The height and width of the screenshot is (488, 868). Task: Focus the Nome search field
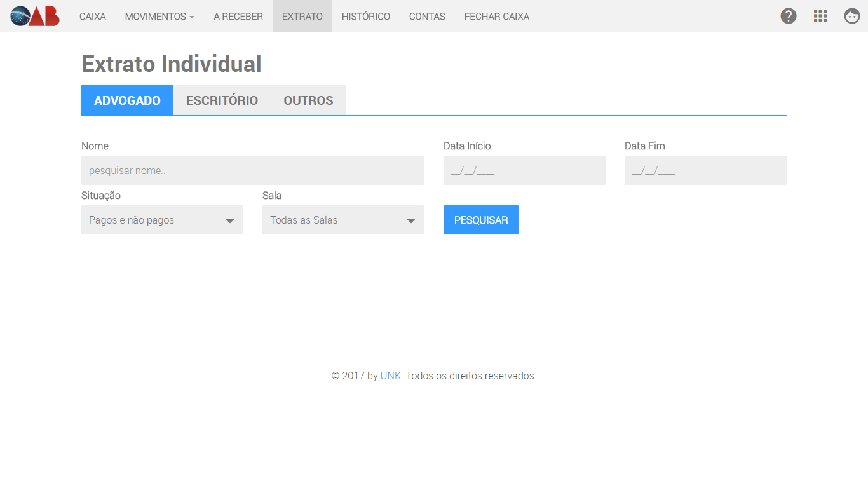[x=253, y=170]
